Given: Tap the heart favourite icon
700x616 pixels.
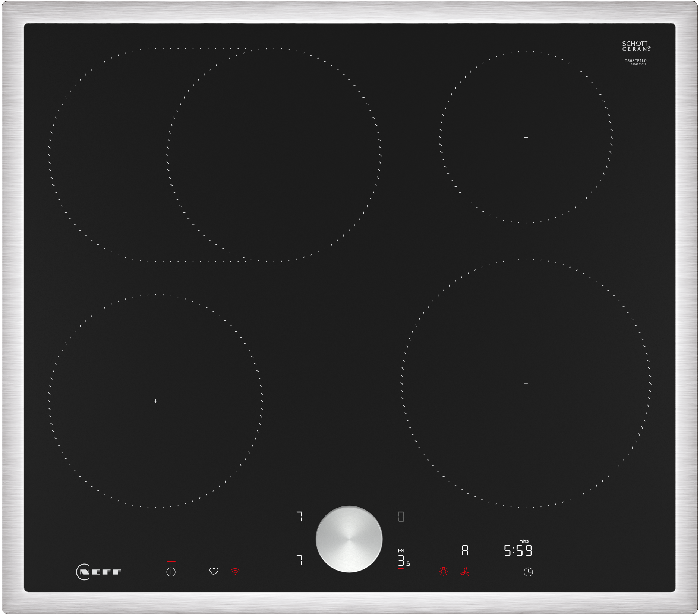Looking at the screenshot, I should [x=214, y=571].
